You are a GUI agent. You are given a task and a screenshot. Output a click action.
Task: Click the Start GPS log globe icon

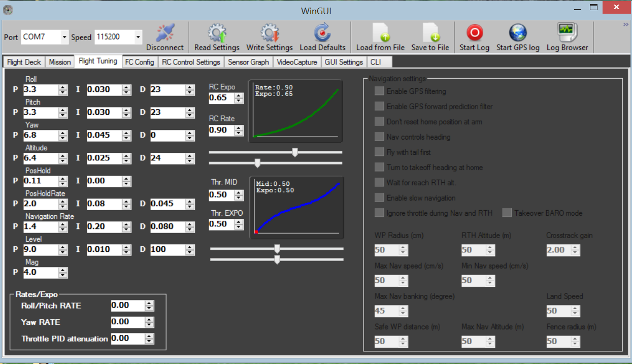pyautogui.click(x=518, y=33)
